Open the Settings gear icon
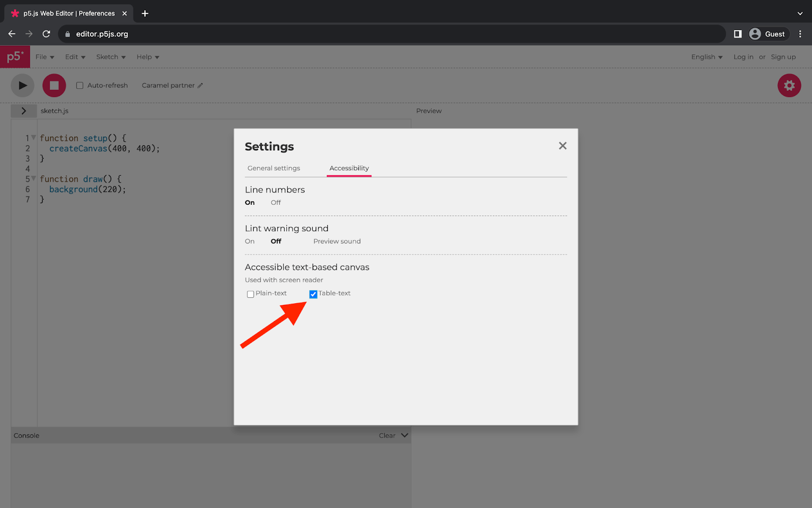Viewport: 812px width, 508px height. (789, 85)
